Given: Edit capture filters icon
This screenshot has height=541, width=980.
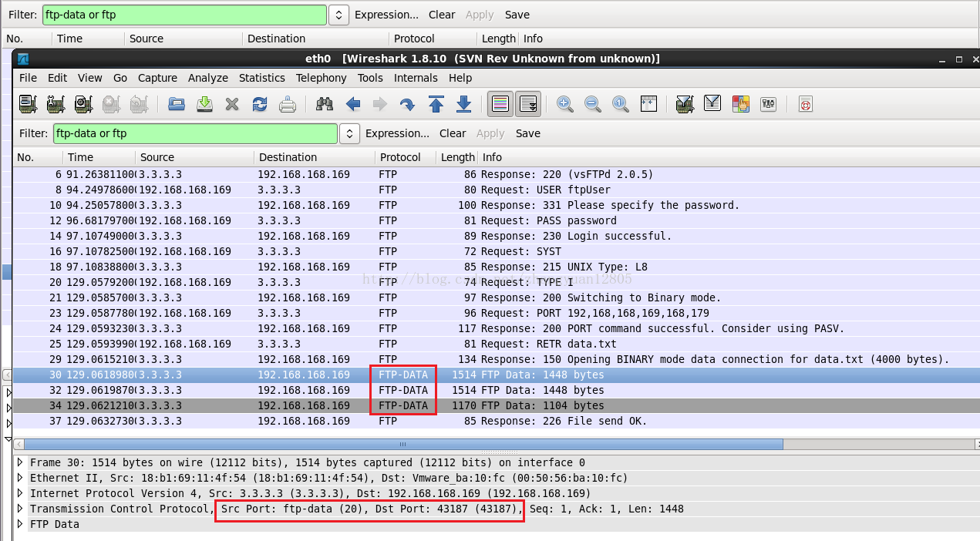Looking at the screenshot, I should point(684,104).
